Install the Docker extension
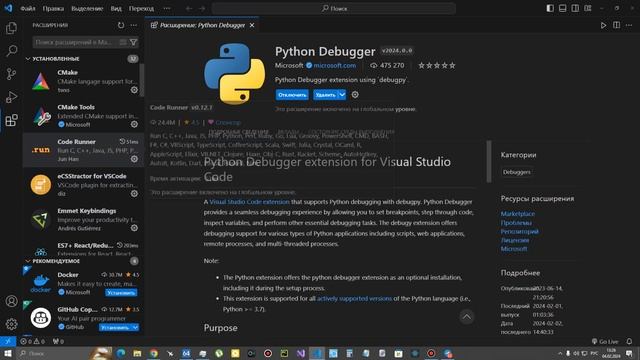 coord(121,293)
